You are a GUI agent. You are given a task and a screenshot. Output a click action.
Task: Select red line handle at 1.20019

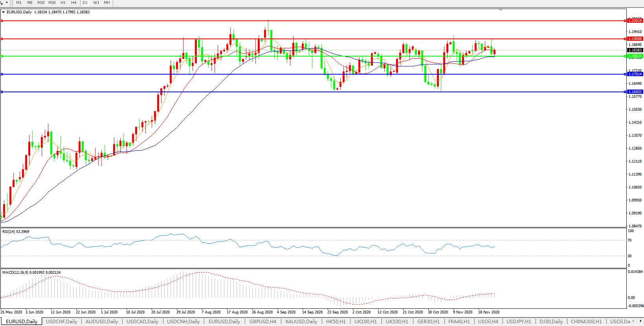(x=2, y=21)
